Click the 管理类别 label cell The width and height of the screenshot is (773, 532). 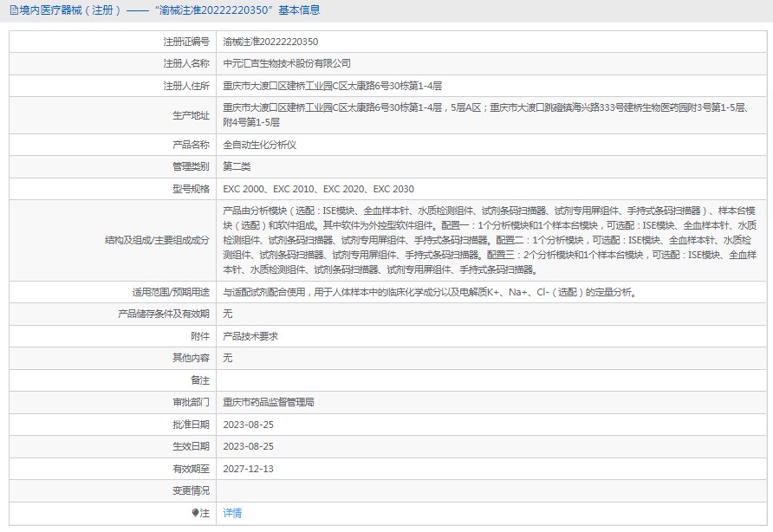coord(113,166)
